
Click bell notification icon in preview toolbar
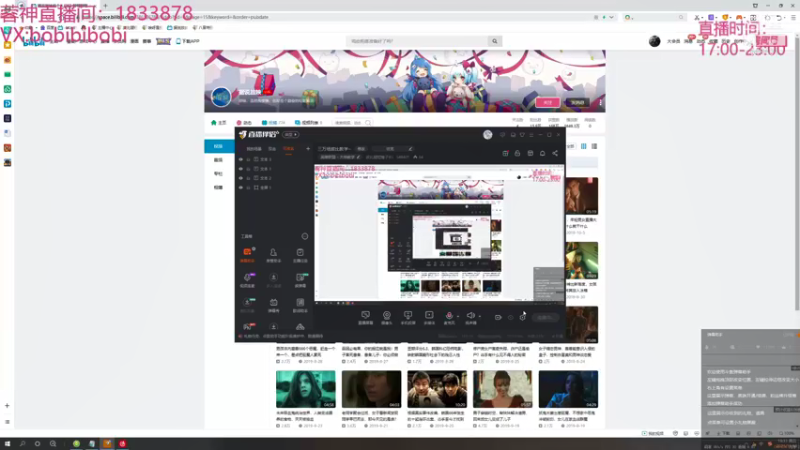[x=542, y=154]
